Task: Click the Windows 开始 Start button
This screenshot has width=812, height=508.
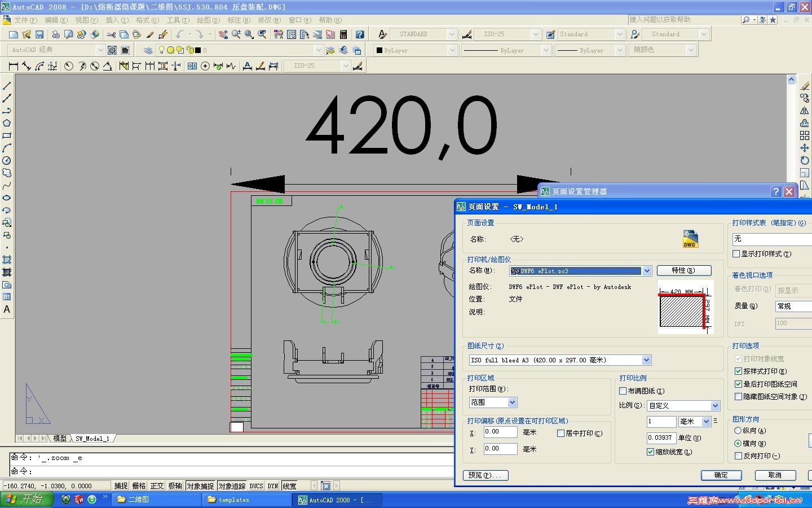Action: [27, 500]
